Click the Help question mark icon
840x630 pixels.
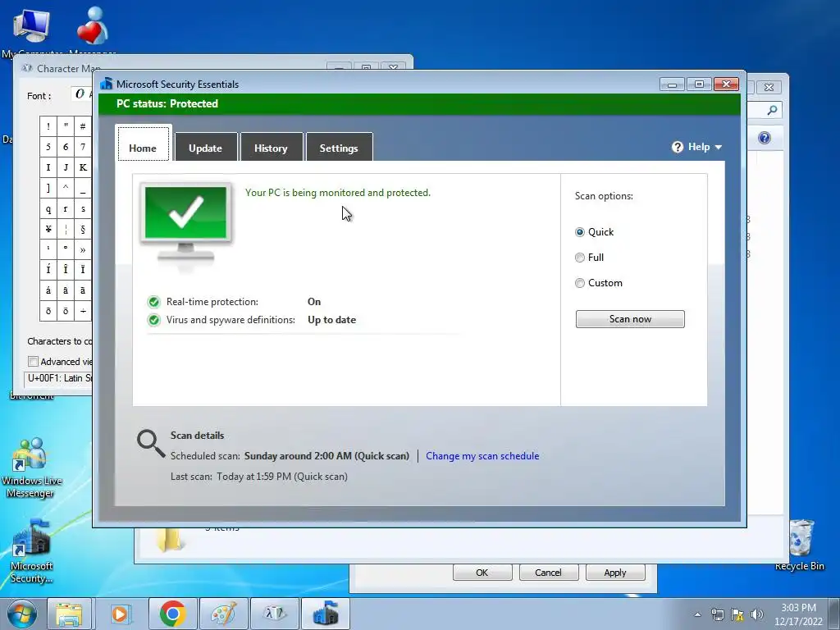677,147
